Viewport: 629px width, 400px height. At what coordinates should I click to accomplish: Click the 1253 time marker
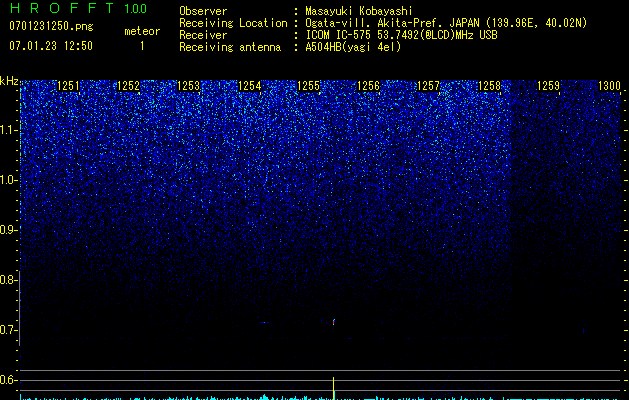189,86
